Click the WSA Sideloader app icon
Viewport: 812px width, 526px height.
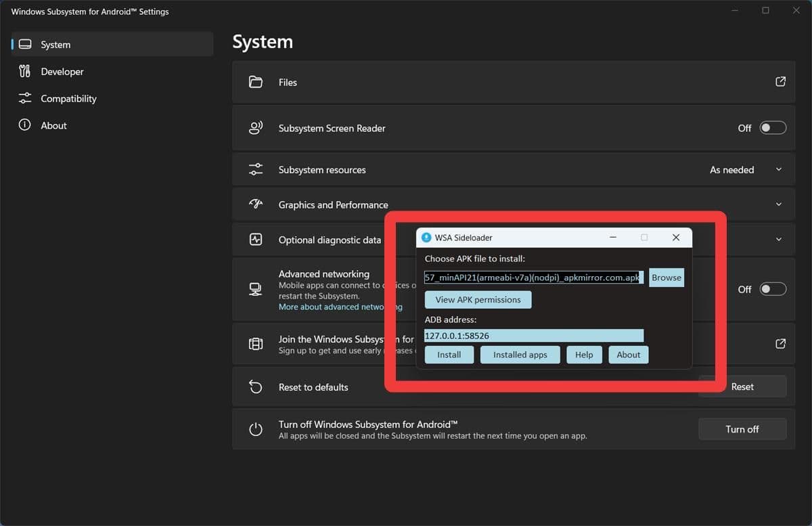tap(426, 238)
